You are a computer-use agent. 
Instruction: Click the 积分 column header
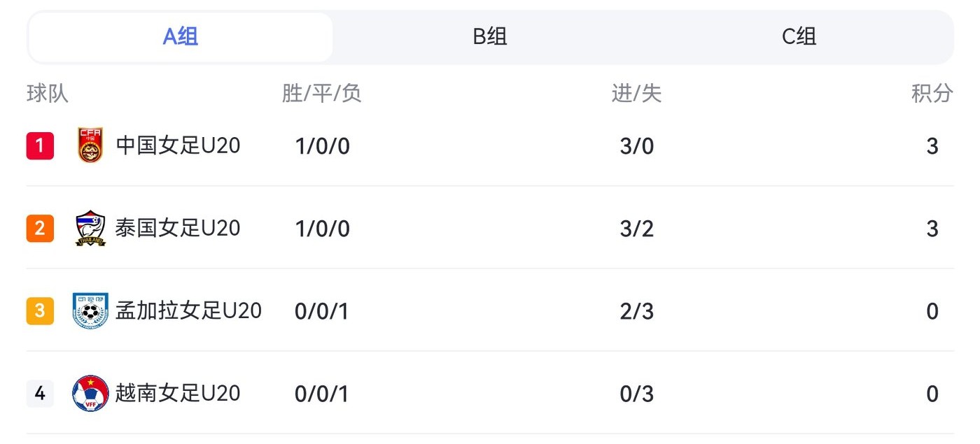932,94
